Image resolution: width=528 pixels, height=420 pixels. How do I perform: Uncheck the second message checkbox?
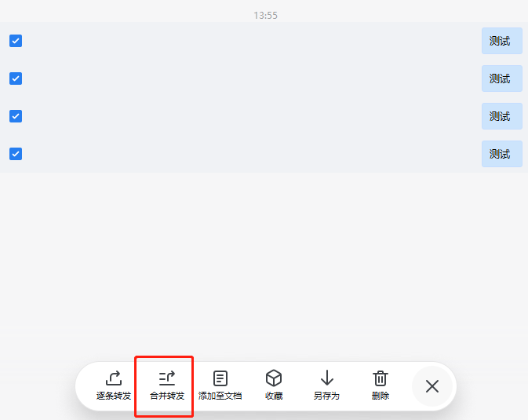(16, 79)
